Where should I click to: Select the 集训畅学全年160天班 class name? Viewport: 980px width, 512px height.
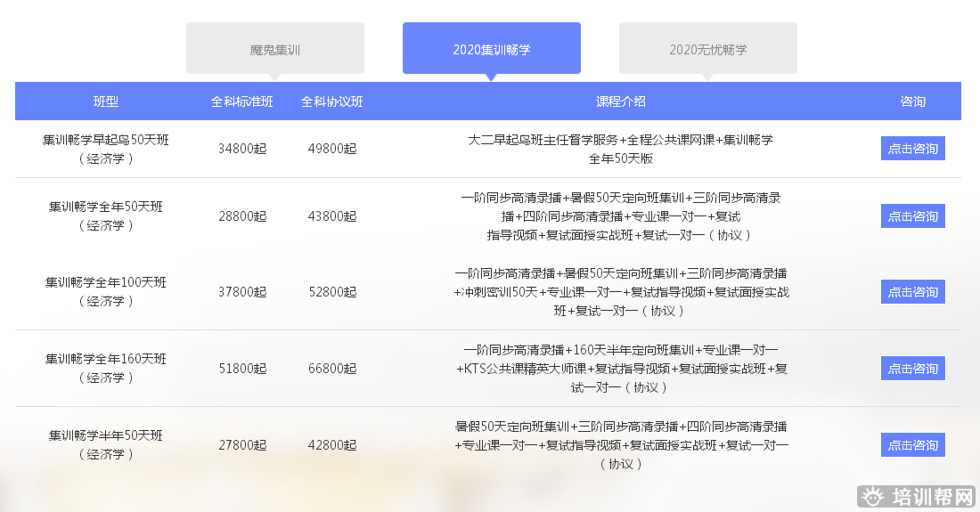105,359
